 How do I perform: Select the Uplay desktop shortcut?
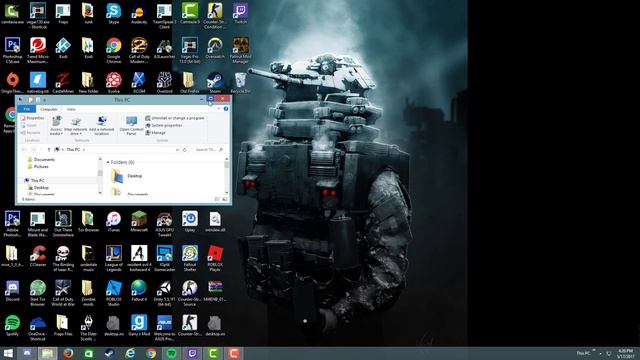[189, 221]
